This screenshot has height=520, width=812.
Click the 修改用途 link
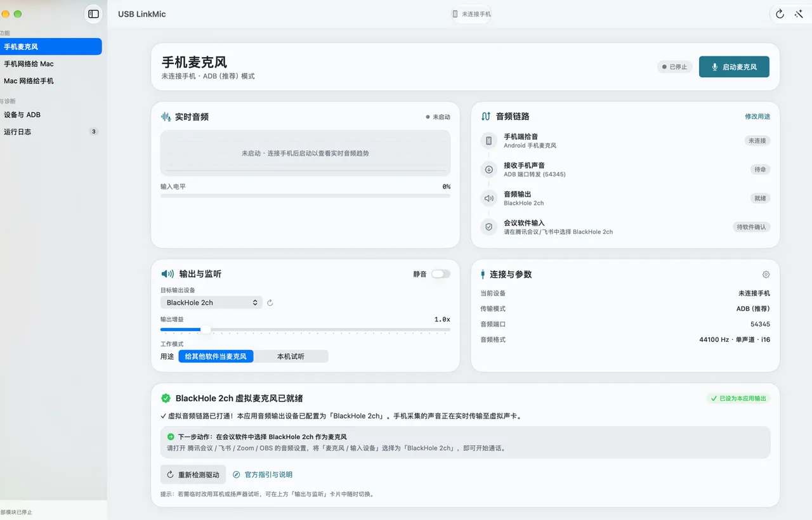pyautogui.click(x=757, y=117)
